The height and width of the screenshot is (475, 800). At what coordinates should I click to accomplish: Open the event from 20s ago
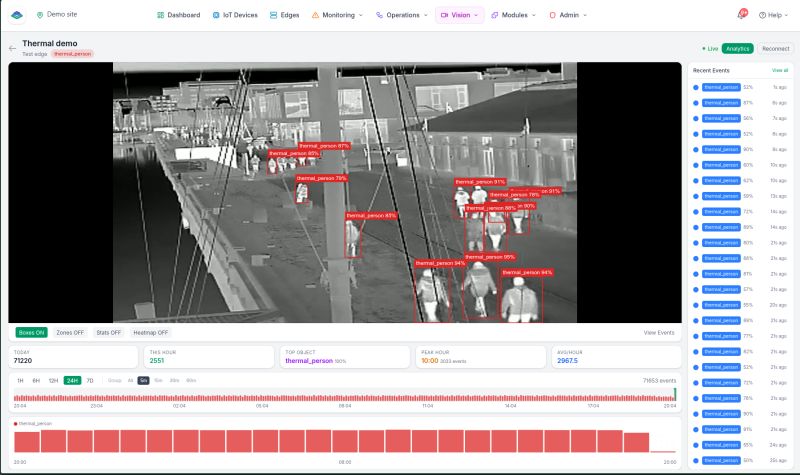tap(739, 305)
